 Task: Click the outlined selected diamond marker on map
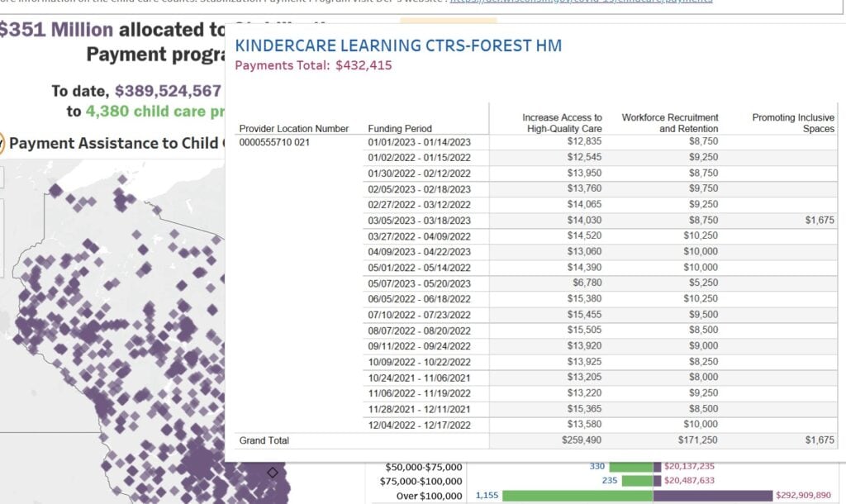(x=273, y=473)
